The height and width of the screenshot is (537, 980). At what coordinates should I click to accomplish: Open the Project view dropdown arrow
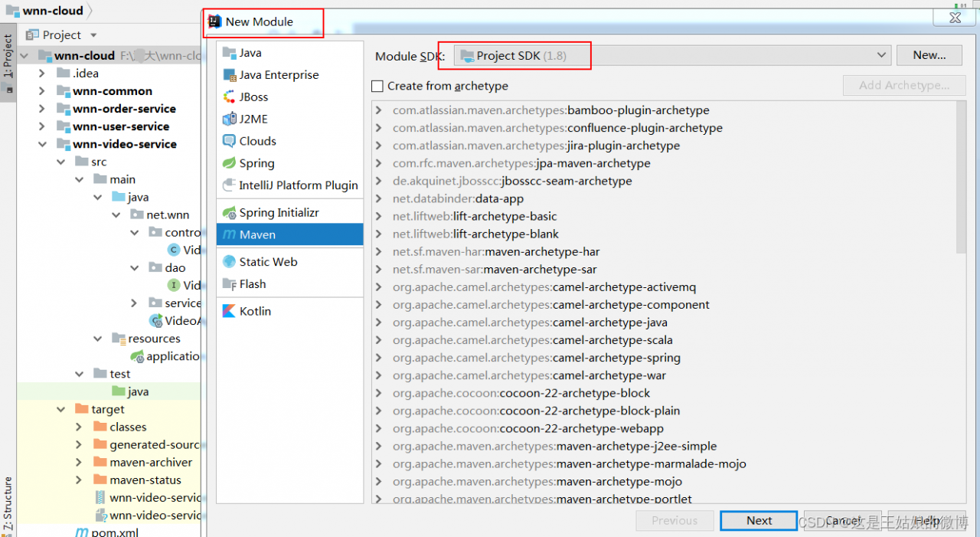(93, 35)
